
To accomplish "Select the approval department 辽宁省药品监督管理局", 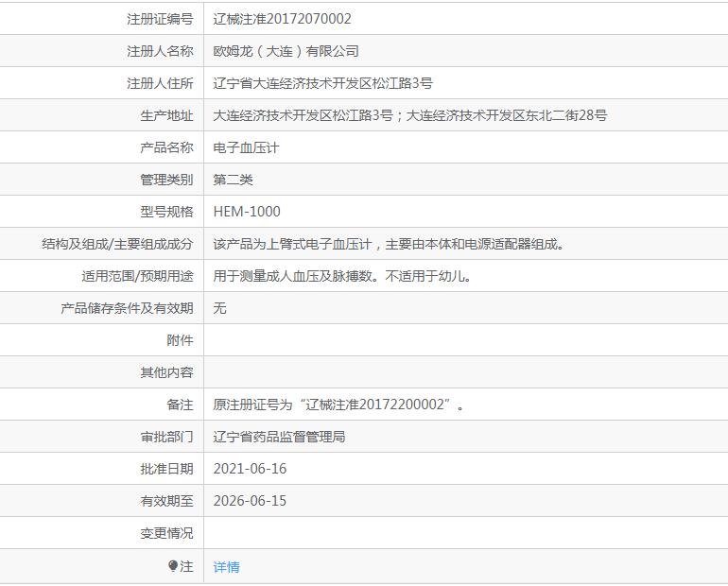I will click(x=280, y=437).
